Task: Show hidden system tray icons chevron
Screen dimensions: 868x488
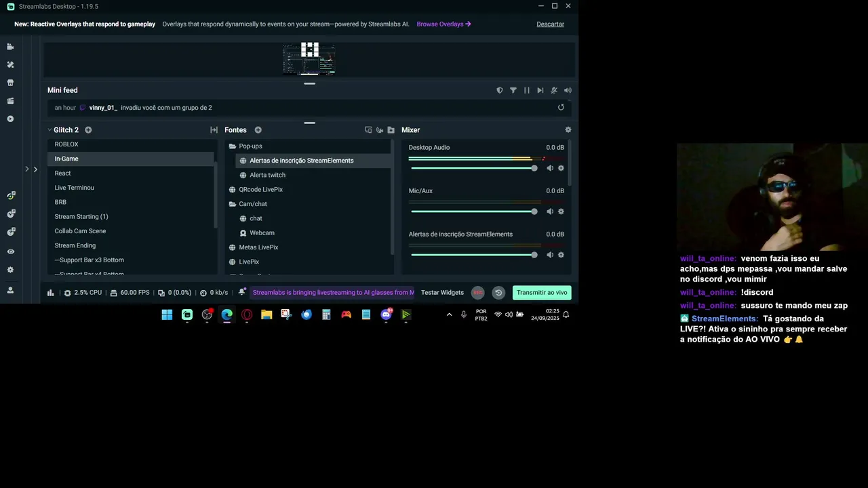Action: click(449, 314)
